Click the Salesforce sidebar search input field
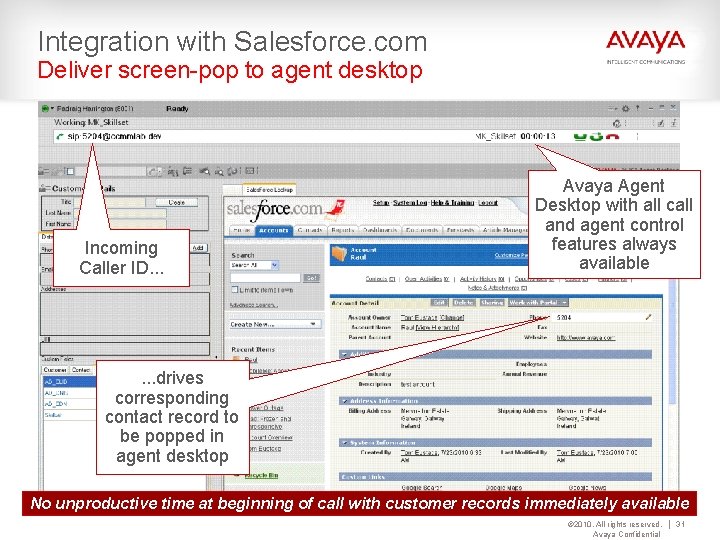720x540 pixels. coord(265,278)
